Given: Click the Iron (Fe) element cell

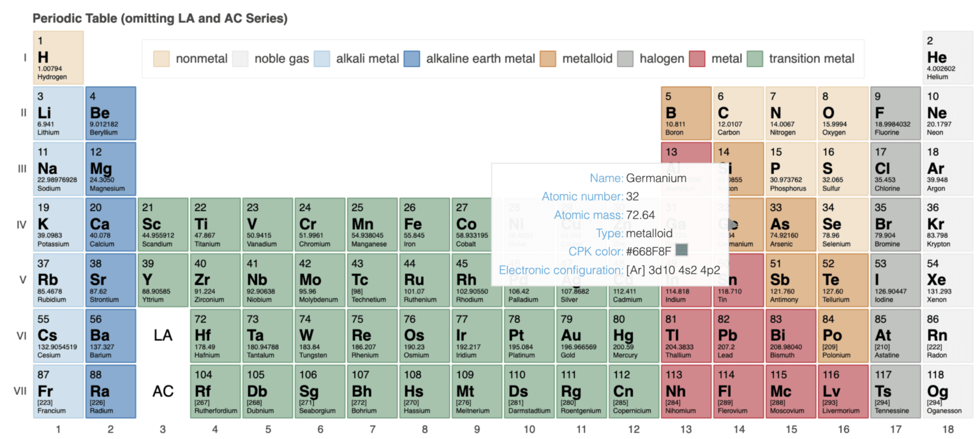Looking at the screenshot, I should click(424, 225).
